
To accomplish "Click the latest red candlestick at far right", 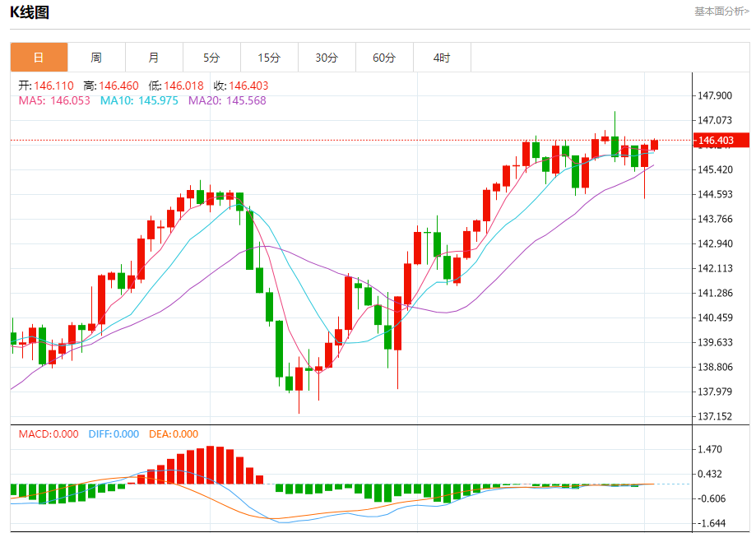I will (x=654, y=145).
